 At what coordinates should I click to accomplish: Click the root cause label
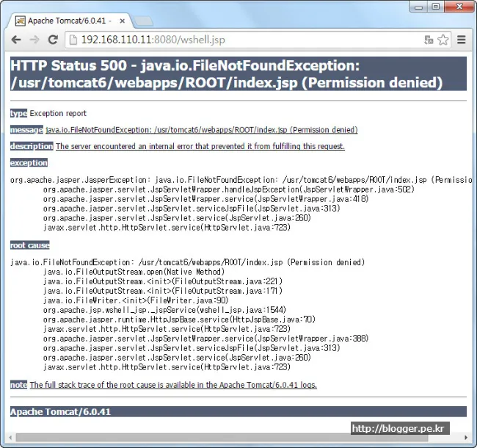(x=30, y=245)
